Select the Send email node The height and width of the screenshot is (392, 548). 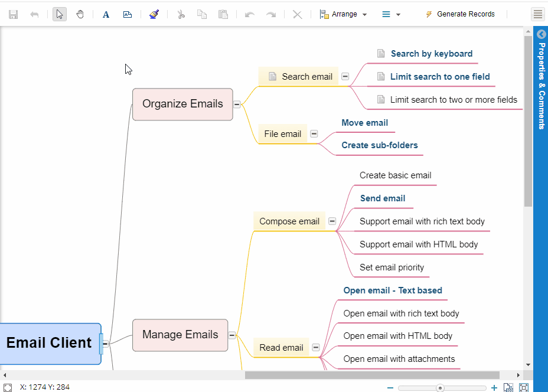[383, 198]
